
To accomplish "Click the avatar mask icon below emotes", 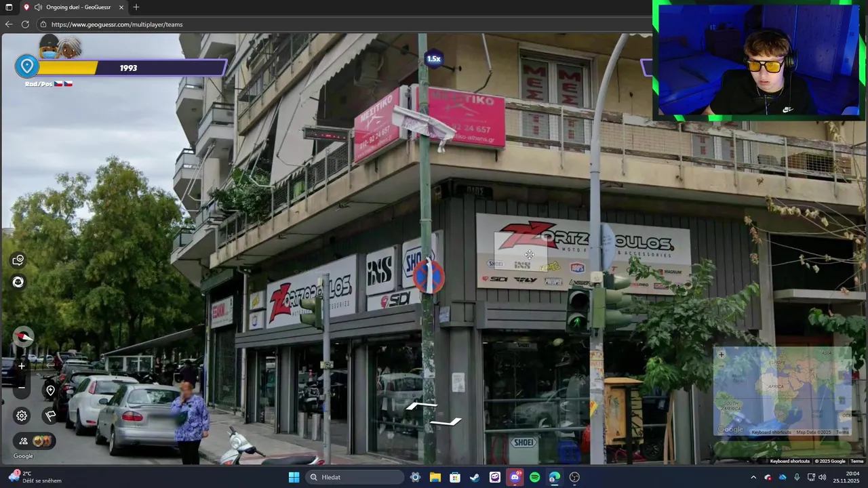I will (18, 282).
